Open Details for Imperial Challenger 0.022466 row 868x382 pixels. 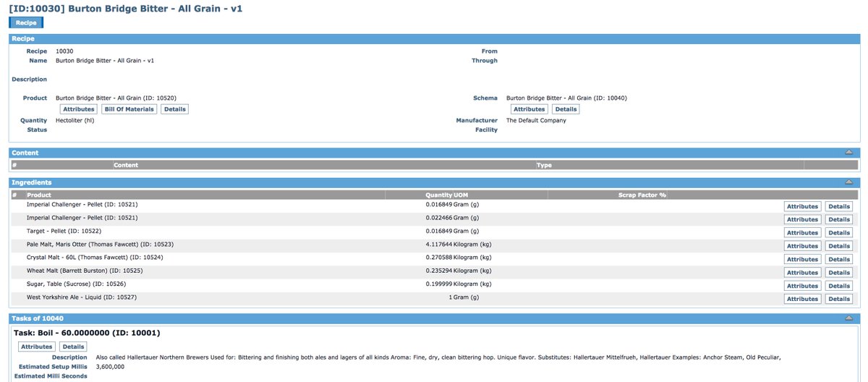(x=839, y=219)
